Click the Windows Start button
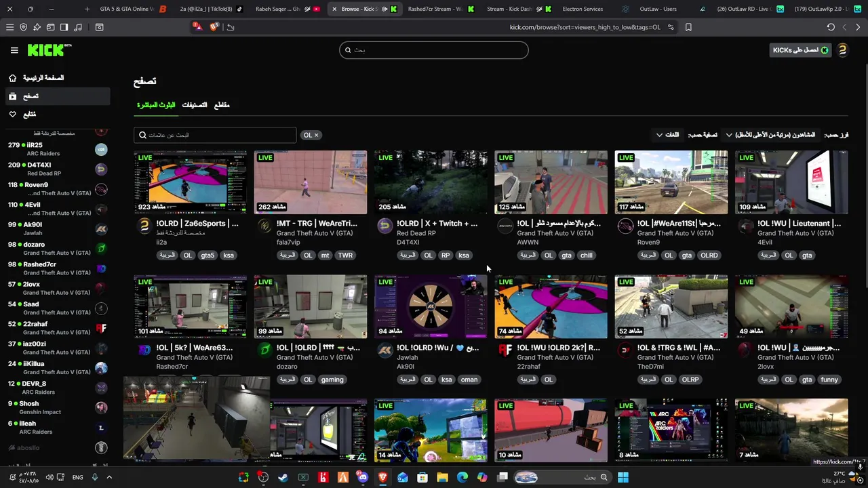The width and height of the screenshot is (868, 488). click(x=623, y=477)
